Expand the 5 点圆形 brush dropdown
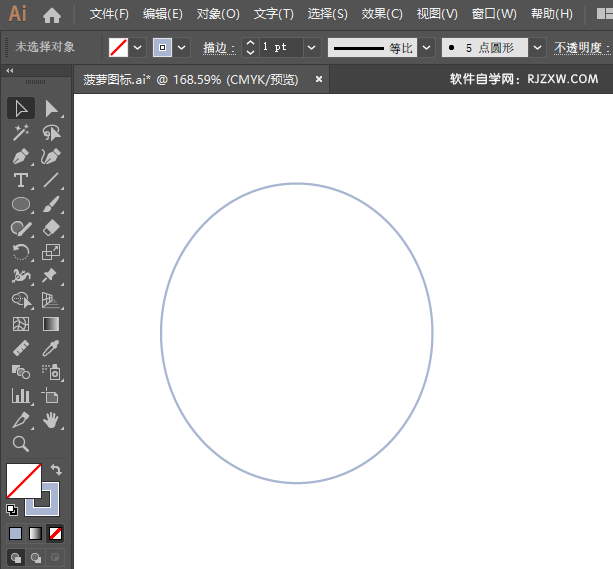613x569 pixels. coord(538,48)
